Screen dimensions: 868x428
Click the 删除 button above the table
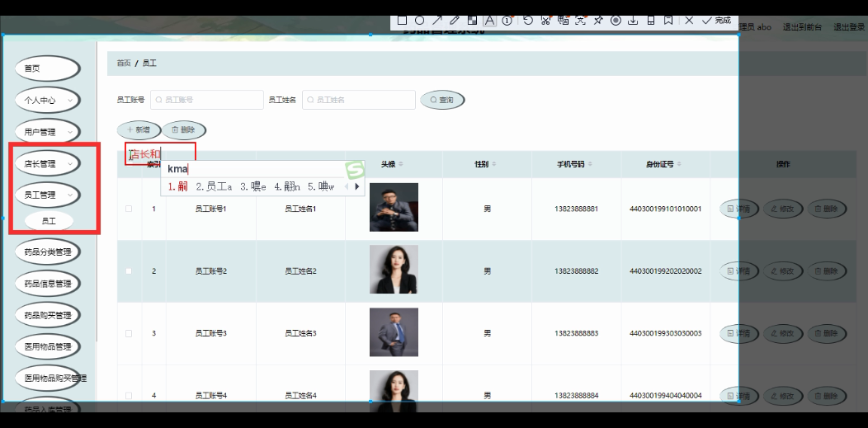[184, 130]
